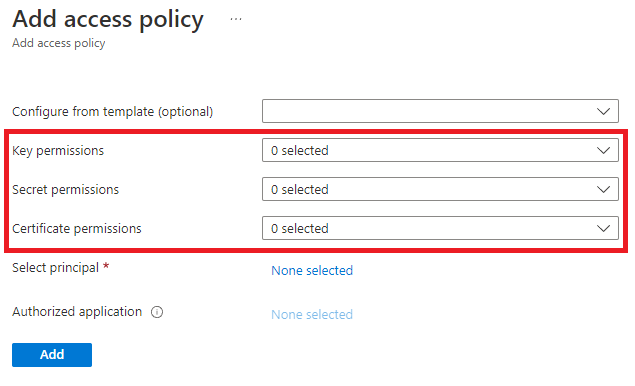
Task: Click the Add access policy page heading
Action: (108, 19)
